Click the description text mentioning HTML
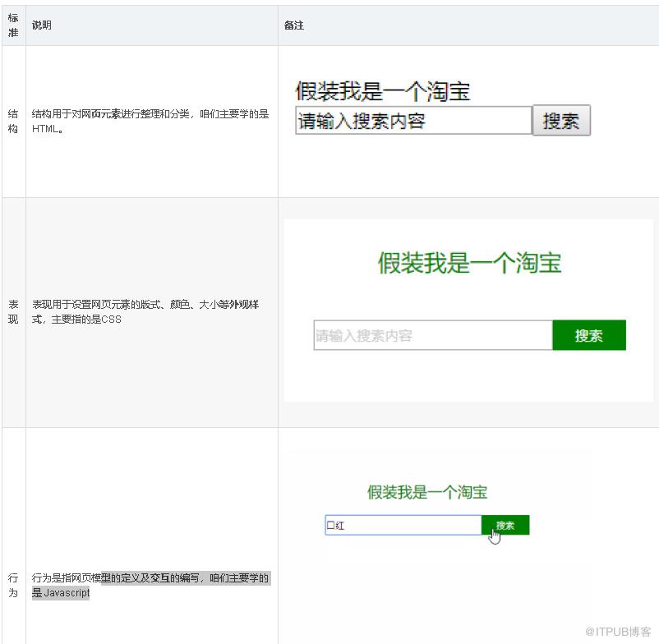Viewport: 659px width, 644px height. pyautogui.click(x=150, y=121)
